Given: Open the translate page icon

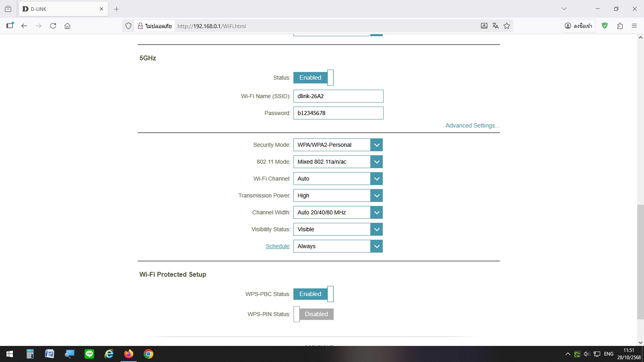Looking at the screenshot, I should (x=495, y=26).
